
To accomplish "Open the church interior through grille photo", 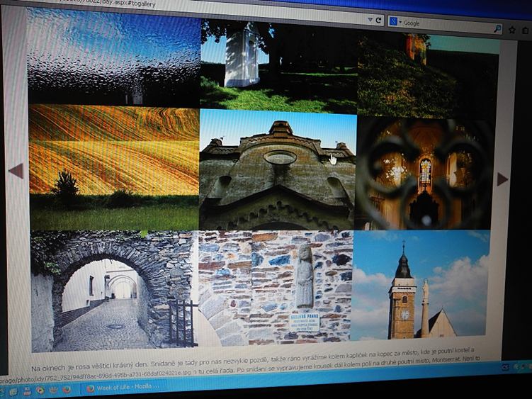I will [x=424, y=174].
